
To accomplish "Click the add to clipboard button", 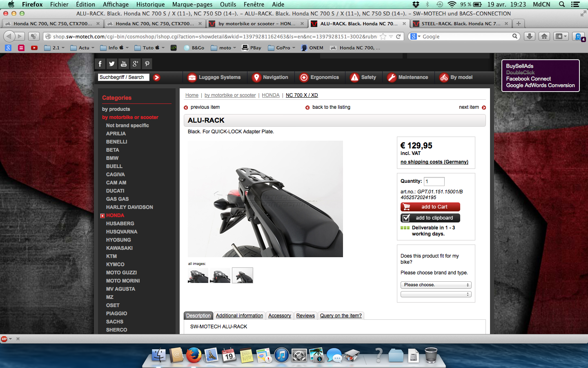I will [430, 218].
